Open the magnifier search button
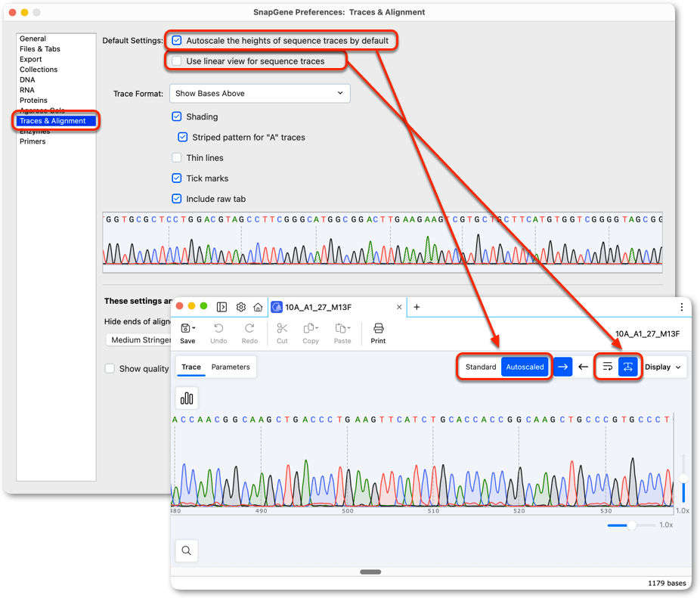The image size is (700, 598). (187, 550)
